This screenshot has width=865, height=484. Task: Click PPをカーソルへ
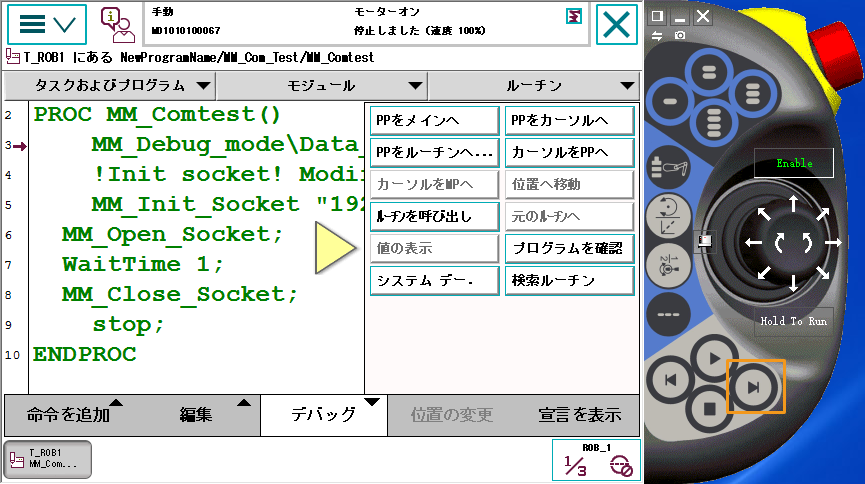[x=570, y=121]
